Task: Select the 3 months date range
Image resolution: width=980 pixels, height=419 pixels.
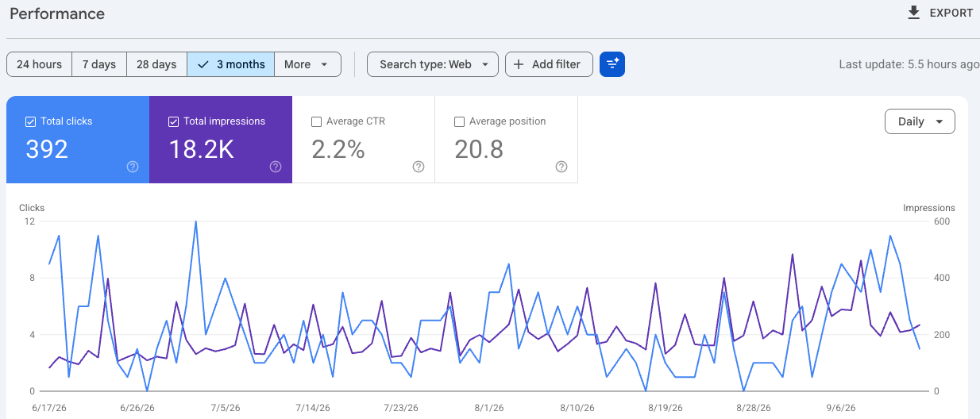Action: click(x=231, y=64)
